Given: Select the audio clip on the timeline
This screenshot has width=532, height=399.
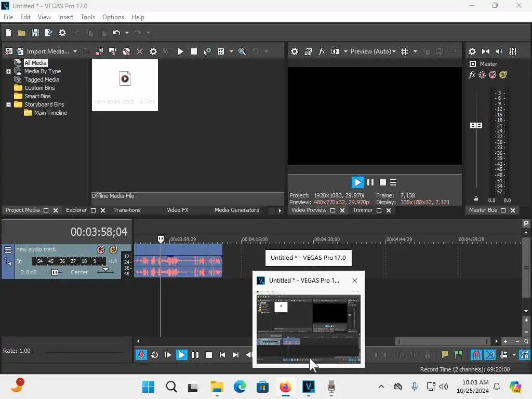Looking at the screenshot, I should 178,261.
